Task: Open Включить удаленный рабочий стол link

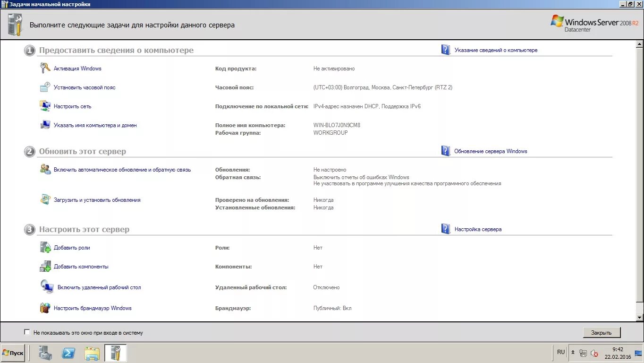Action: 99,287
